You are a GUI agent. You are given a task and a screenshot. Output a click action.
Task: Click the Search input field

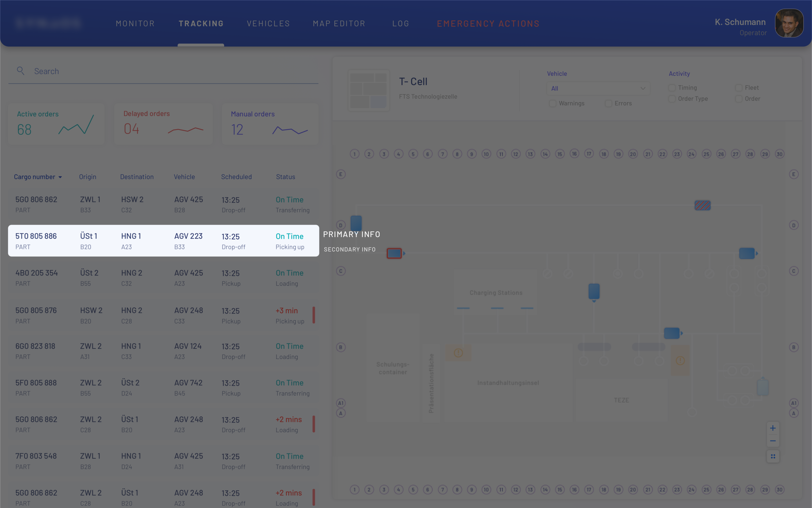pos(168,71)
